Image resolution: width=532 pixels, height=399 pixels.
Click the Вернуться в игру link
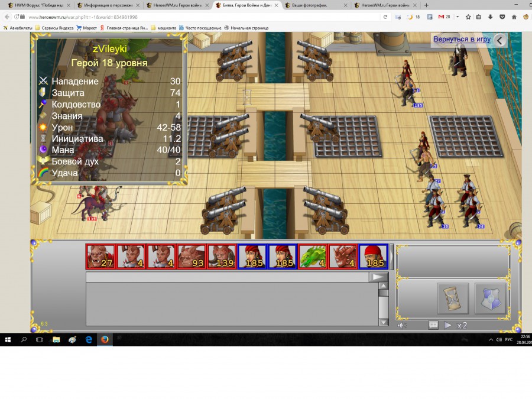462,39
